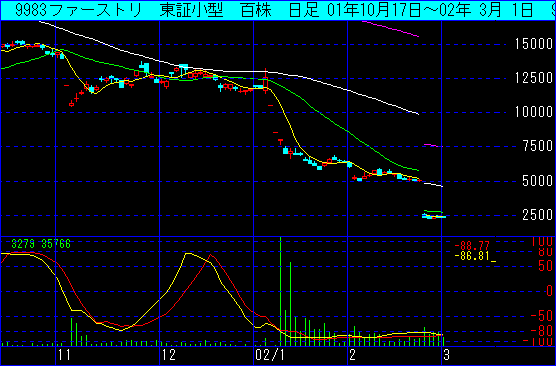Click the 7500 price axis label
Image resolution: width=556 pixels, height=366 pixels.
coord(538,146)
